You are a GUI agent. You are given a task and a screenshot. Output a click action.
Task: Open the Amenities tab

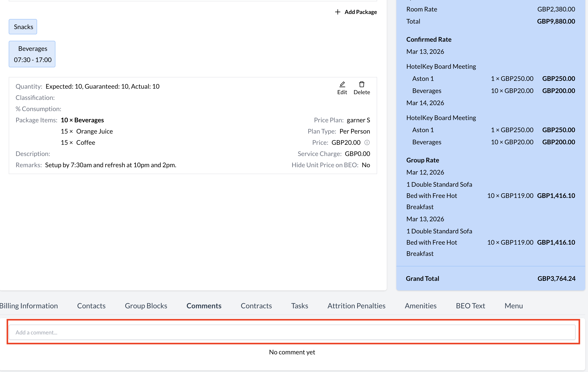(x=420, y=306)
